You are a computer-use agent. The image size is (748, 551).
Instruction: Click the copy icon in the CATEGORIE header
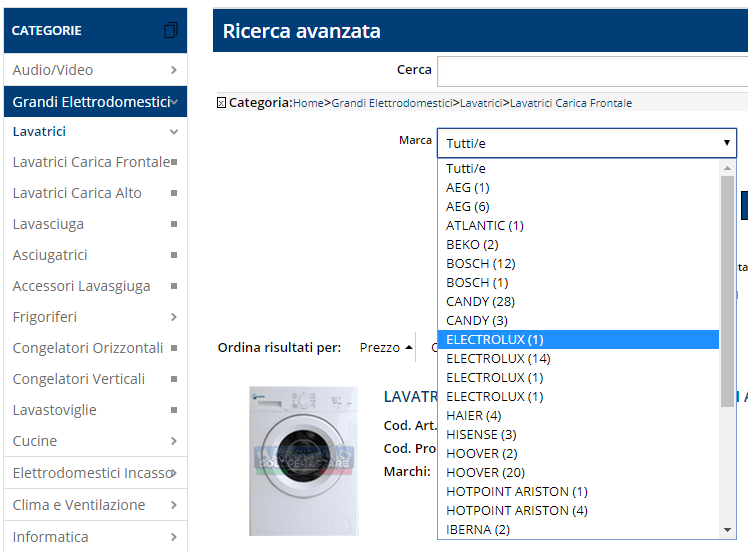coord(171,31)
